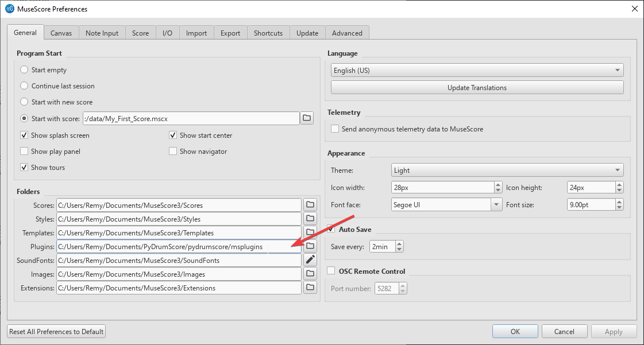Select Continue last session option

pyautogui.click(x=24, y=86)
